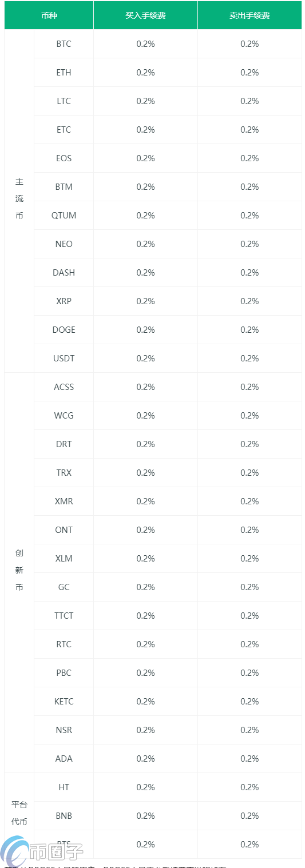Image resolution: width=305 pixels, height=868 pixels.
Task: Select the ADA coin cell
Action: point(64,759)
